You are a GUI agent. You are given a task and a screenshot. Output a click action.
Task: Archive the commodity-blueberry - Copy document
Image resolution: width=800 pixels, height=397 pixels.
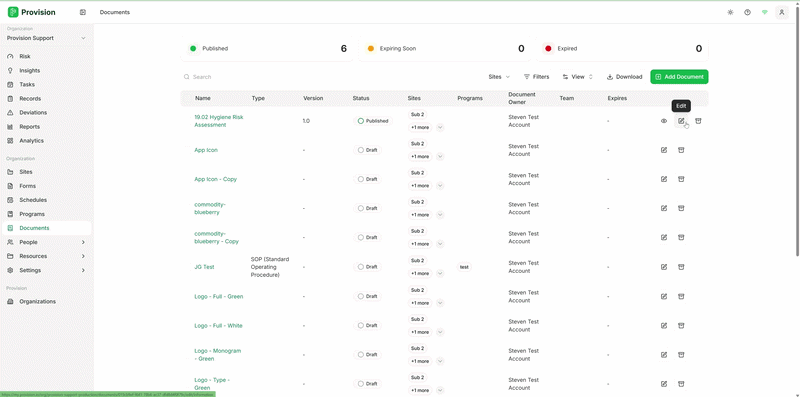tap(681, 237)
